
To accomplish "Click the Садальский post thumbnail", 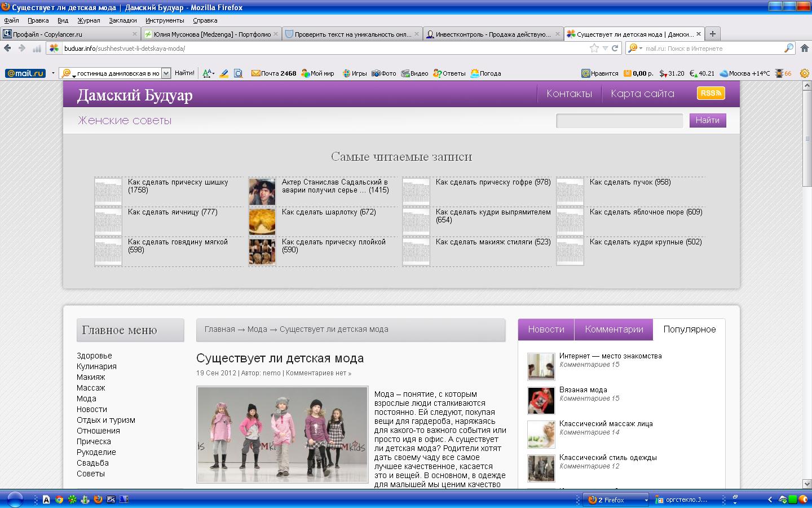I will pos(262,192).
